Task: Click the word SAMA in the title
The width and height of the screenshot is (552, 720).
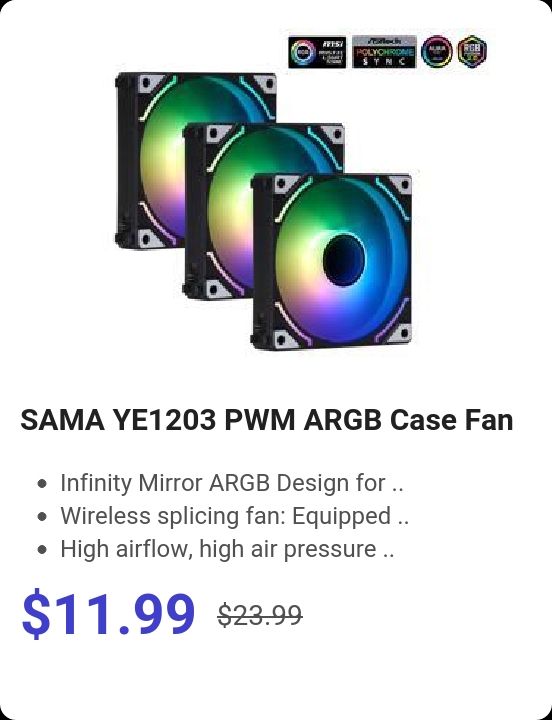Action: pos(62,420)
